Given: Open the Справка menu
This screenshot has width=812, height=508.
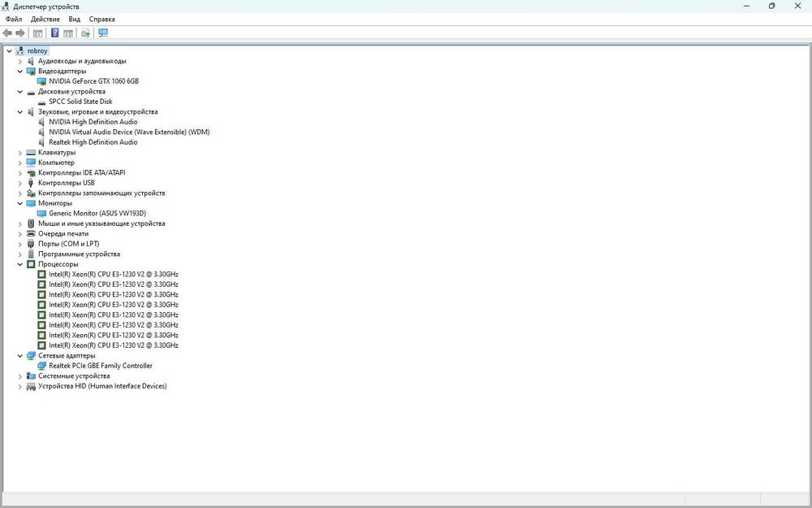Looking at the screenshot, I should [102, 20].
